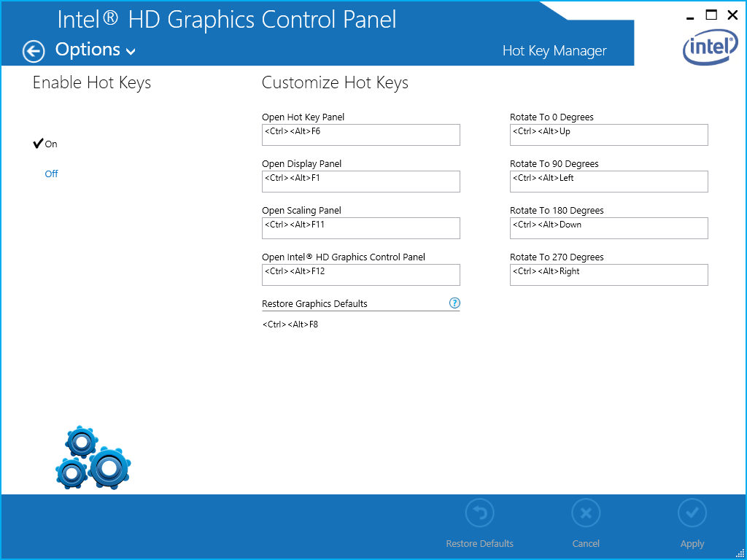Click the Rotate To 270 Degrees field

609,275
